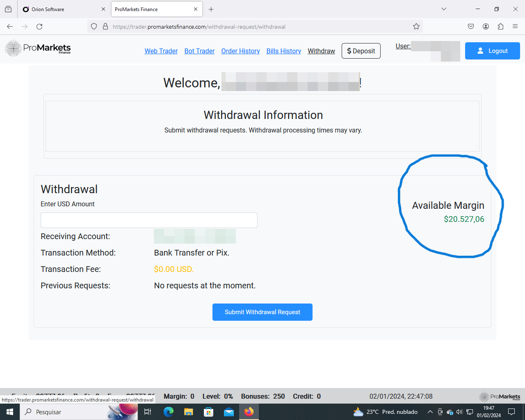Click the Enter USD Amount field
Viewport: 525px width, 420px height.
[x=149, y=220]
